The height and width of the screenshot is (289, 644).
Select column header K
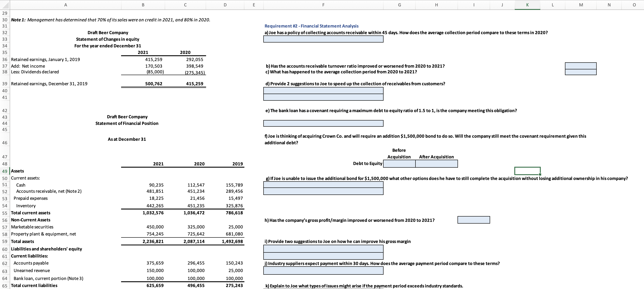[528, 5]
